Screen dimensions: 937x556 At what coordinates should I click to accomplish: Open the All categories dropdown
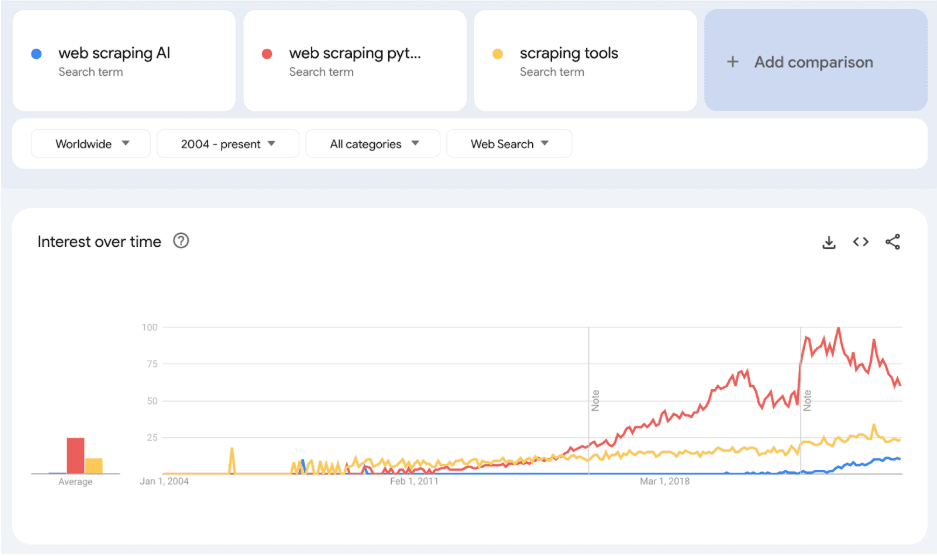coord(374,144)
